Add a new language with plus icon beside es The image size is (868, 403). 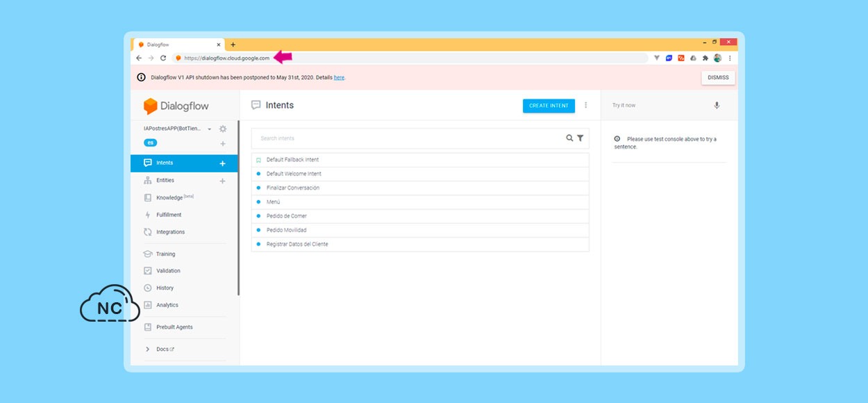(x=222, y=144)
